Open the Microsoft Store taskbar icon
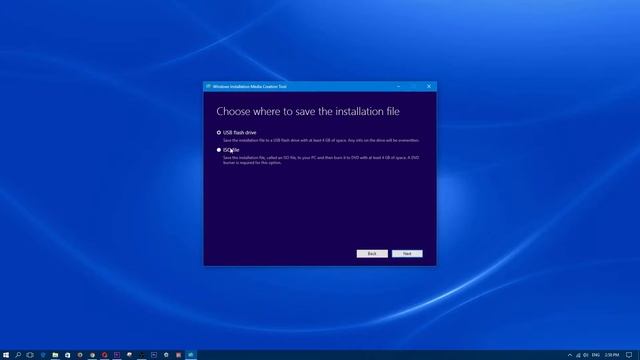 click(67, 355)
